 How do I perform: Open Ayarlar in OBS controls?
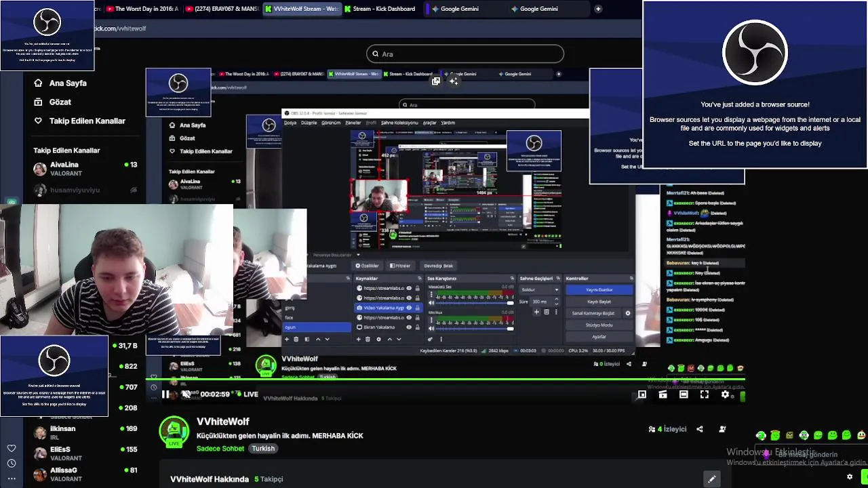click(x=599, y=337)
